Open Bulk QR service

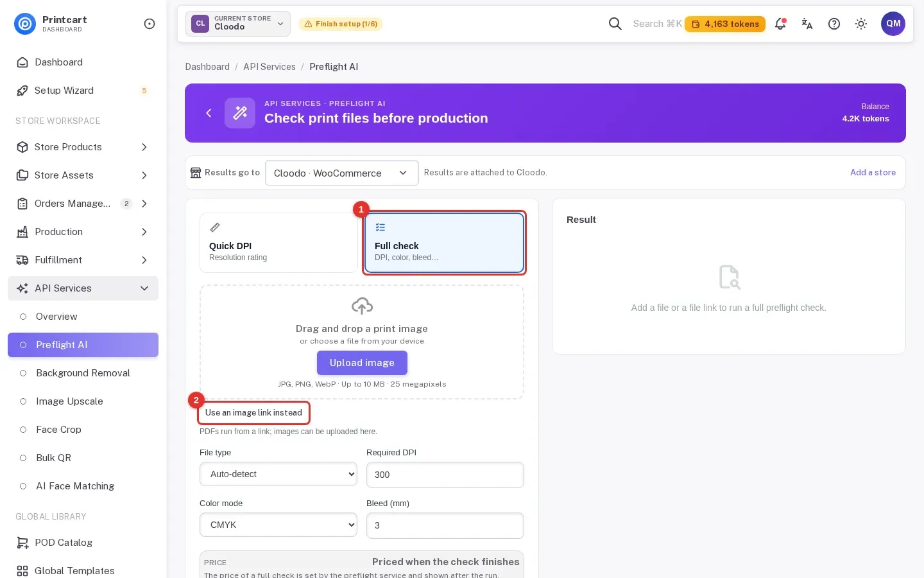tap(83, 458)
